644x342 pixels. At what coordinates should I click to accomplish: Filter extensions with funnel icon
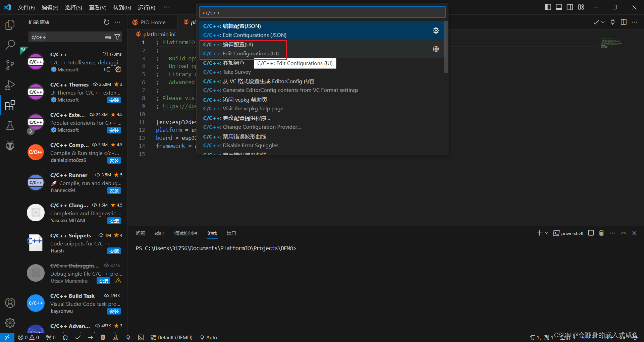pos(117,37)
